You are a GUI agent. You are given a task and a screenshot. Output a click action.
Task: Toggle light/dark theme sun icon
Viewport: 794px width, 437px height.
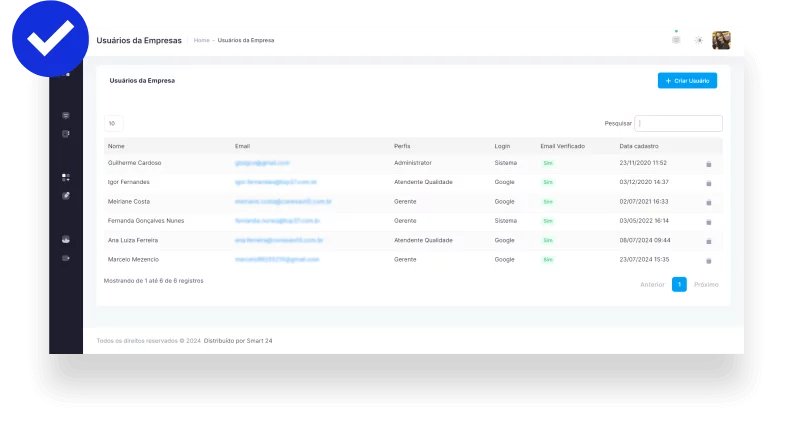click(699, 40)
